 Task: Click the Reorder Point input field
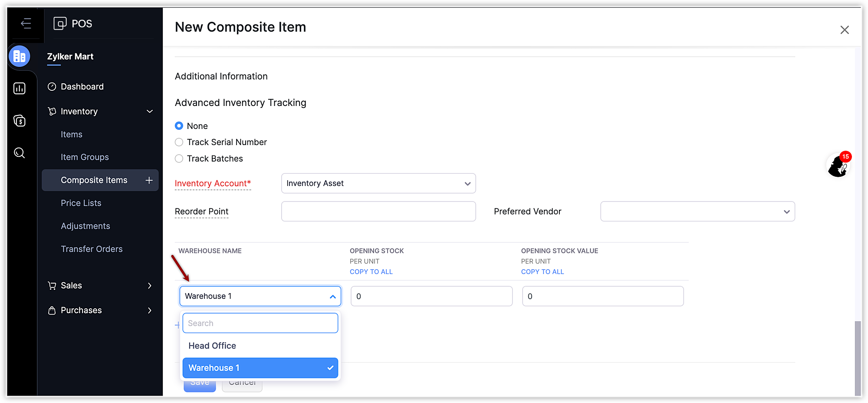click(x=378, y=211)
